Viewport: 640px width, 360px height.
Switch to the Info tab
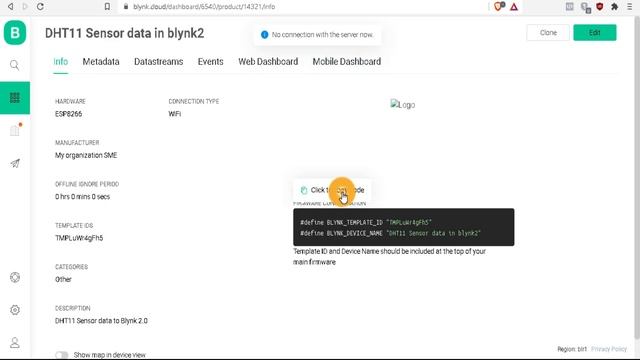coord(60,62)
